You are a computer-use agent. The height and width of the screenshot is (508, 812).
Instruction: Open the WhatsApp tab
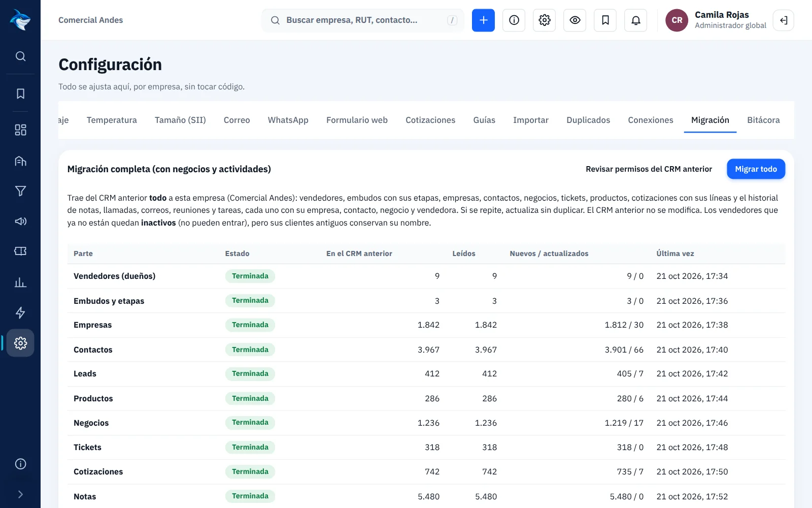[288, 120]
